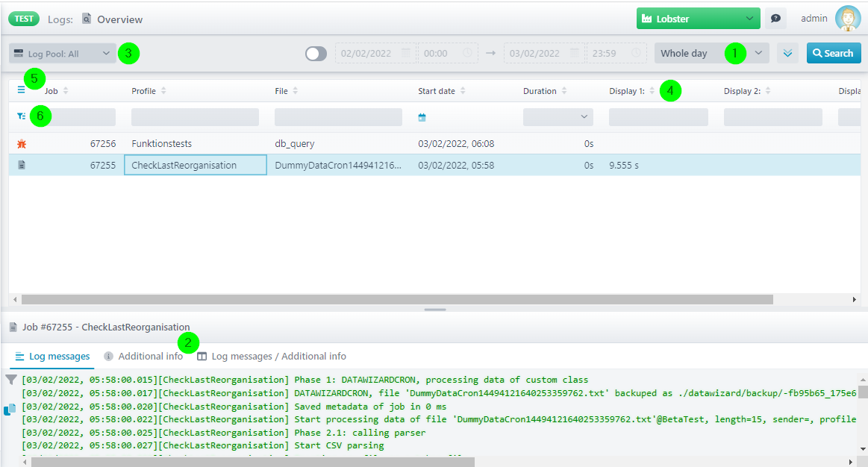Open start date calendar picker
The image size is (868, 467).
pyautogui.click(x=406, y=53)
